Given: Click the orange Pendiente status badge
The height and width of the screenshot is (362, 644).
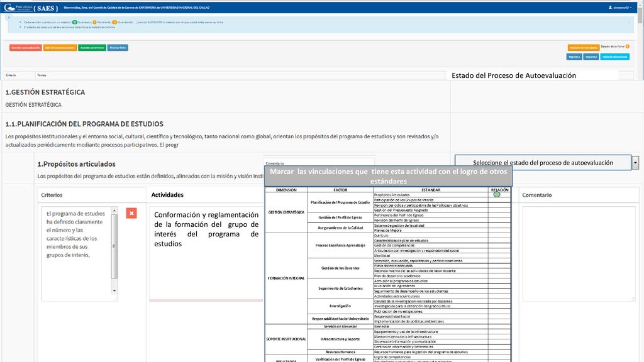Looking at the screenshot, I should point(94,22).
